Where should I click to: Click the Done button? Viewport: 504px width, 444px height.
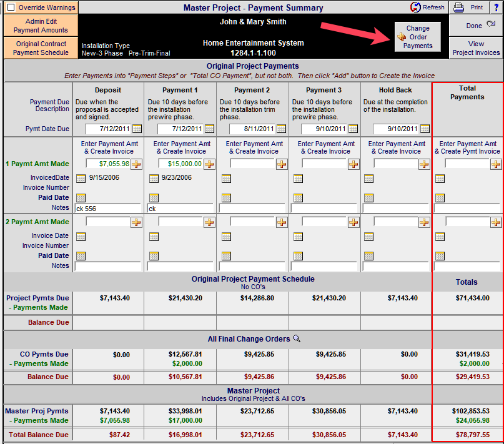click(x=476, y=26)
